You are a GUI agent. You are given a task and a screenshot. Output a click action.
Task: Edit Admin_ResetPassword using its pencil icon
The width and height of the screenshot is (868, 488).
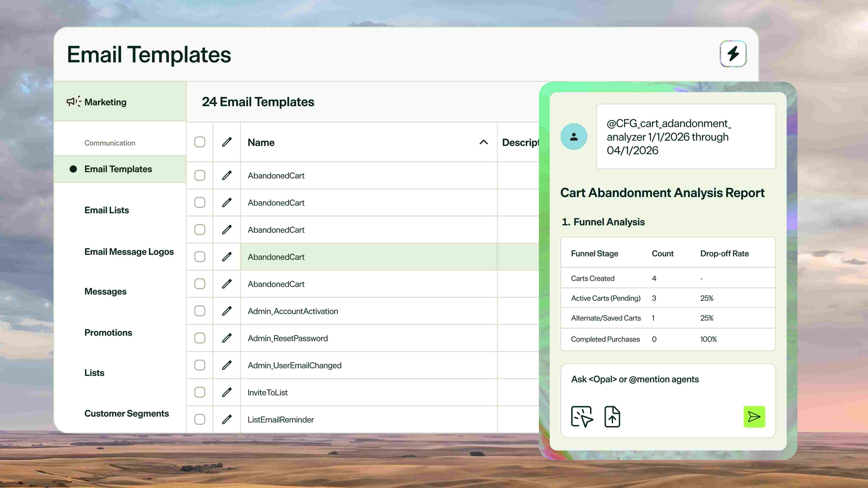(x=227, y=338)
